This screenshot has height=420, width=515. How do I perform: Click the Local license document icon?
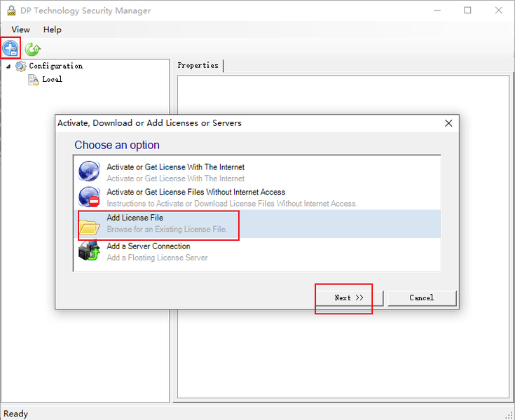tap(33, 80)
